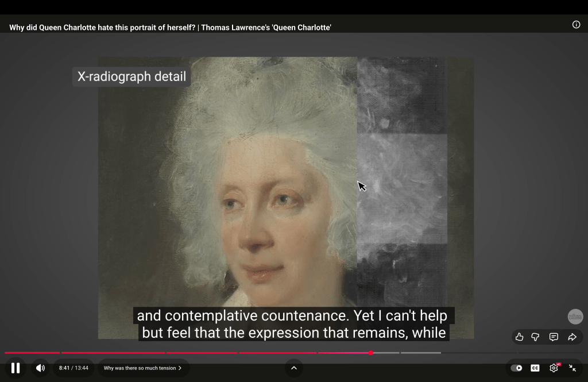The image size is (588, 382).
Task: Expand the more videos chevron panel
Action: (294, 368)
